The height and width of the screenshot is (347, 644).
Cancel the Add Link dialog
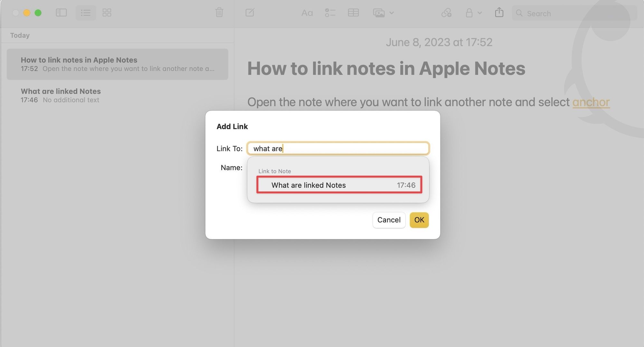click(x=389, y=220)
